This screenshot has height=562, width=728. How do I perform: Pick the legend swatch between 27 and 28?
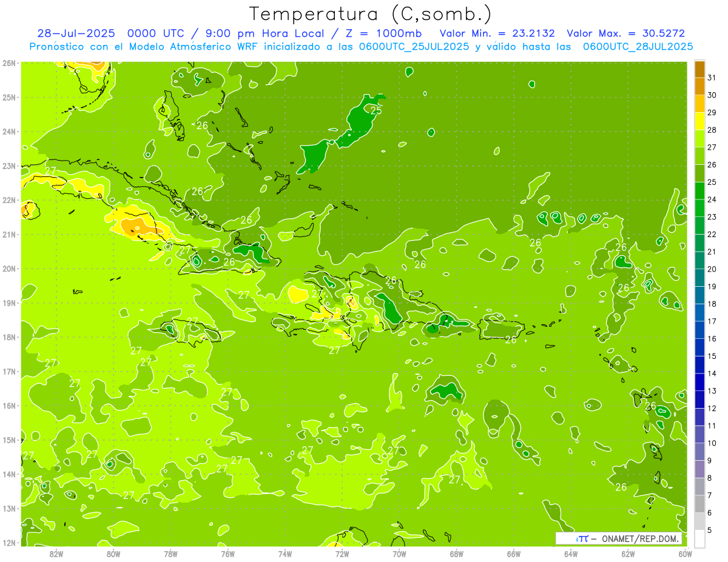click(x=699, y=138)
